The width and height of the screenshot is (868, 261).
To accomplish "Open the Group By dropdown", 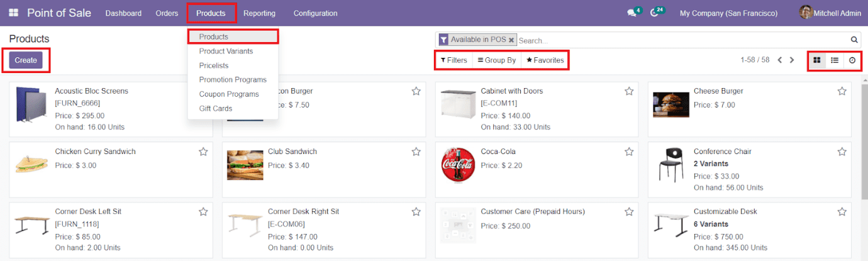I will [x=497, y=60].
